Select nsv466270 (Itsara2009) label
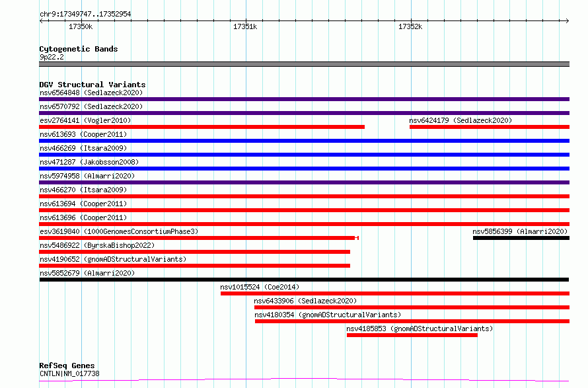This screenshot has height=388, width=588. point(83,190)
